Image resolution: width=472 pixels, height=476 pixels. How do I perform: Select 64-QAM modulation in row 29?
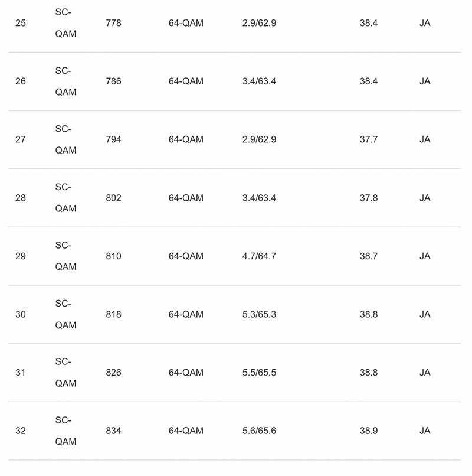(x=186, y=256)
